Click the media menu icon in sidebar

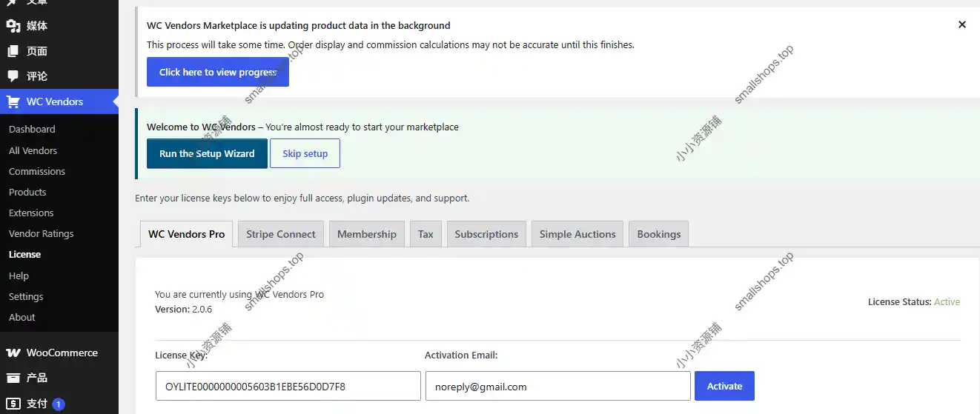click(x=13, y=26)
